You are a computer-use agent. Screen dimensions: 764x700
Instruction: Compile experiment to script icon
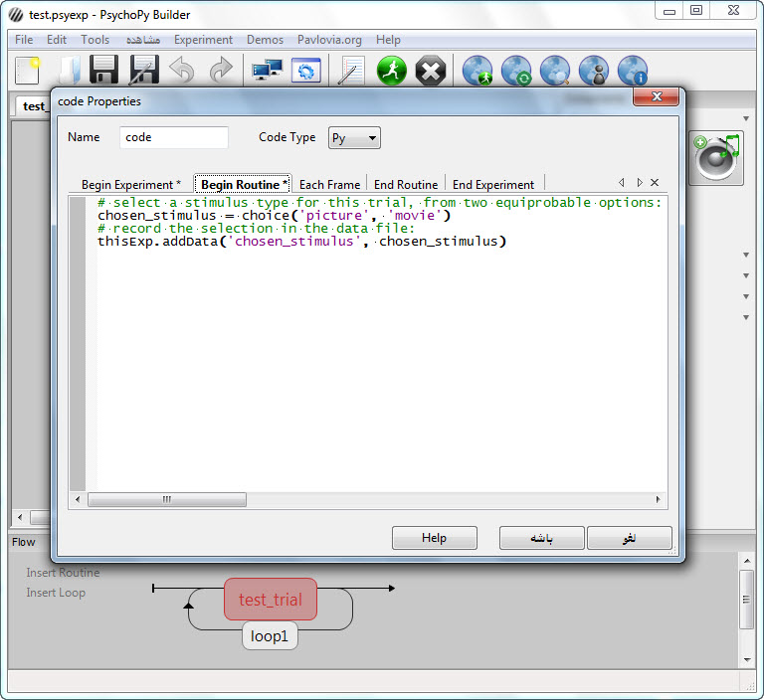pos(352,71)
